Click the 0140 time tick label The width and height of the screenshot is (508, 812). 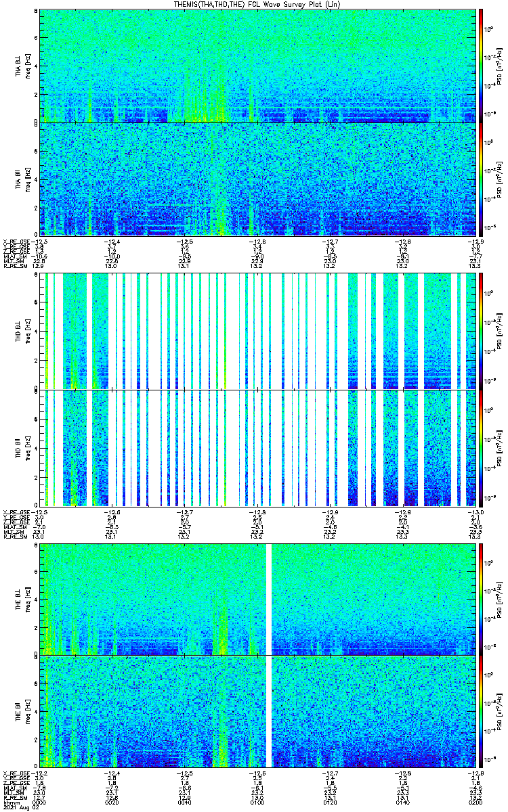tap(402, 802)
